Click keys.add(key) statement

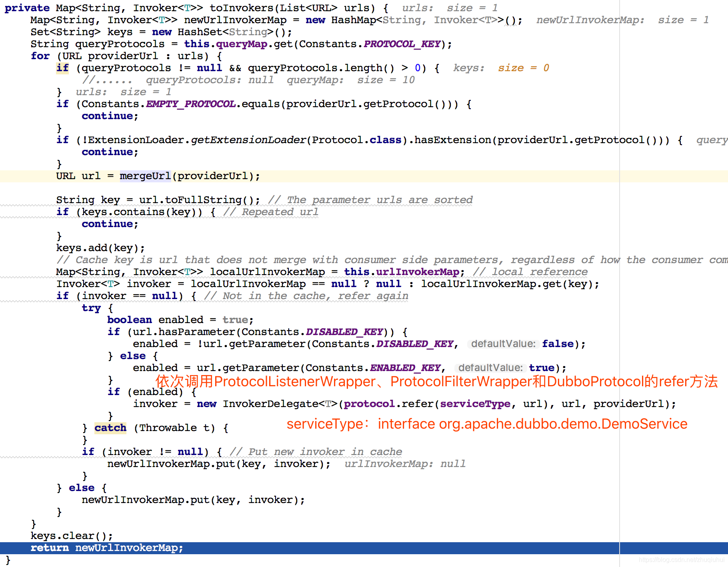[x=100, y=248]
